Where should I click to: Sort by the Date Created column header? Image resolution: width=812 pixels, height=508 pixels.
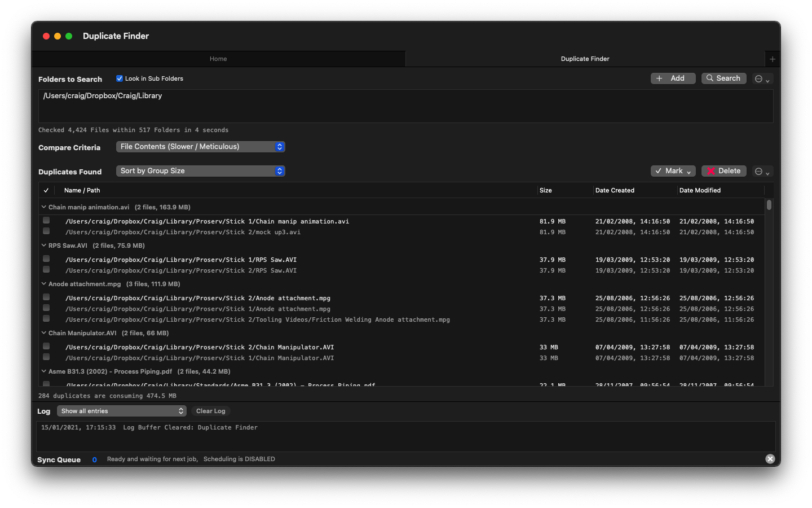pos(615,190)
